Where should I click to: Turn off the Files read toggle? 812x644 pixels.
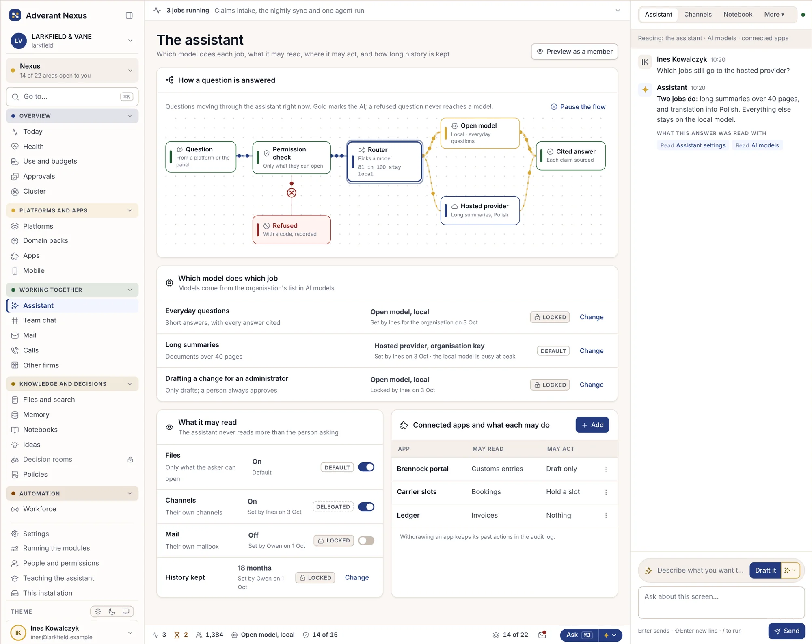click(x=366, y=467)
